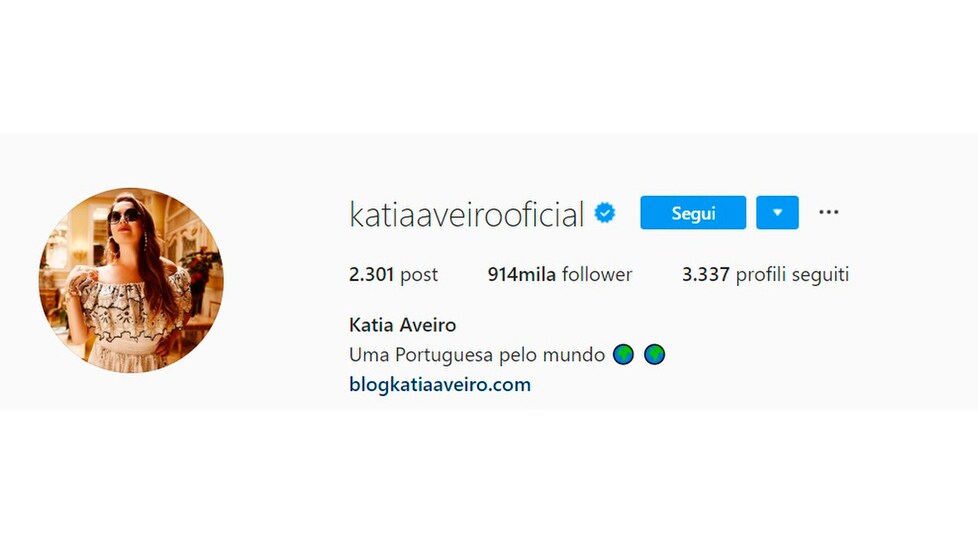
Task: Expand the suggestions arrow beside Segui
Action: point(777,213)
